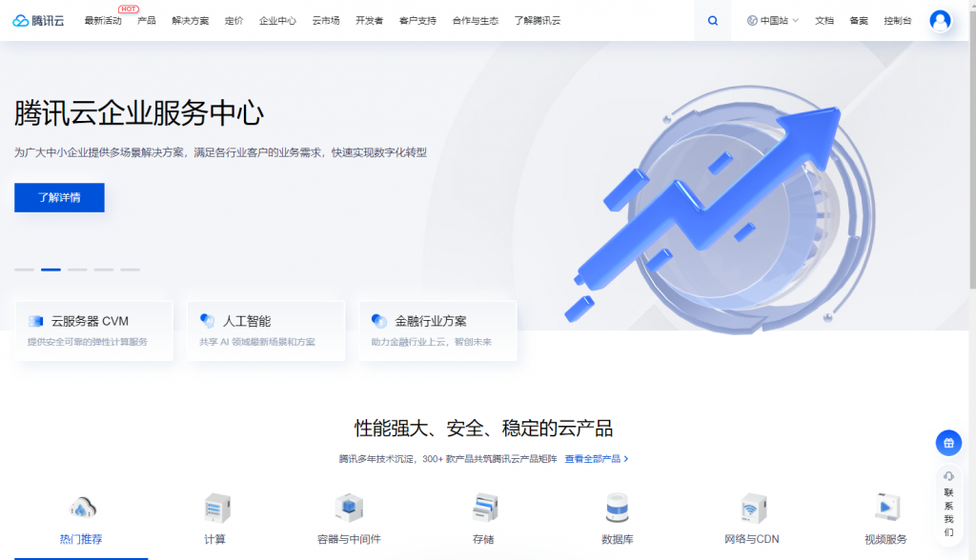The width and height of the screenshot is (976, 560).
Task: Switch to the 容器与中间件 tab label
Action: click(349, 539)
